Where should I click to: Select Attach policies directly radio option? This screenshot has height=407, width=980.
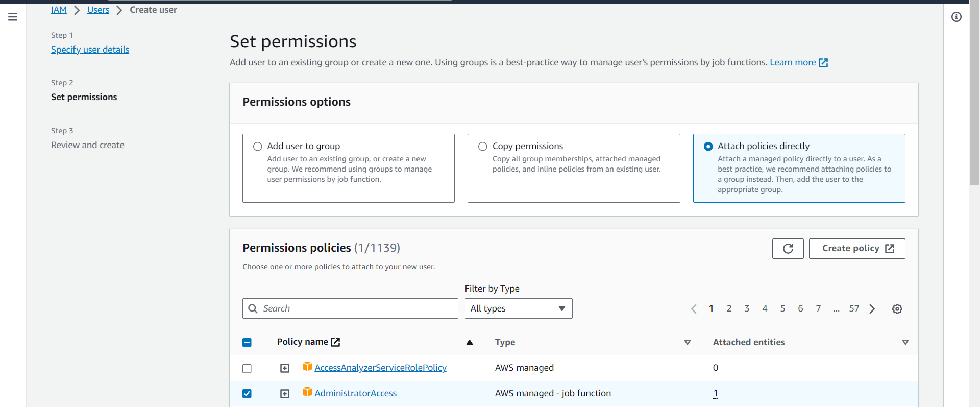tap(708, 147)
